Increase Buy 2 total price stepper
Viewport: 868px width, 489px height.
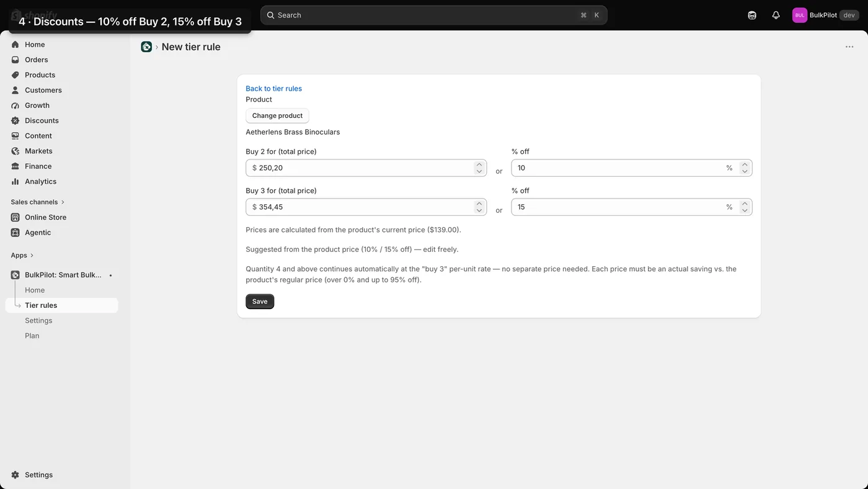pos(479,165)
